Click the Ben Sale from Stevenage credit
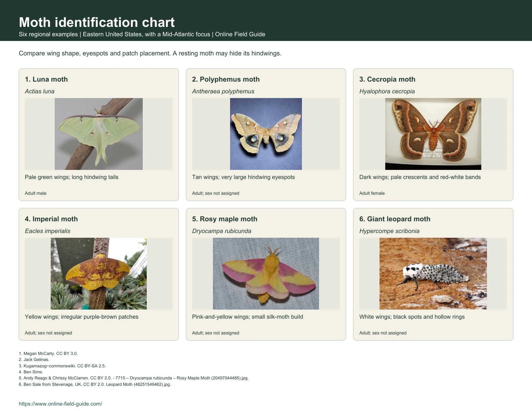The width and height of the screenshot is (532, 411). 95,384
